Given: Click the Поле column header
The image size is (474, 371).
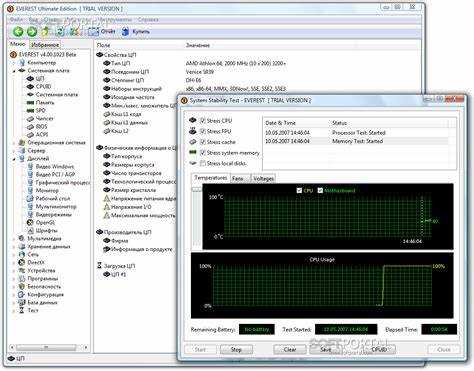Looking at the screenshot, I should coord(103,45).
